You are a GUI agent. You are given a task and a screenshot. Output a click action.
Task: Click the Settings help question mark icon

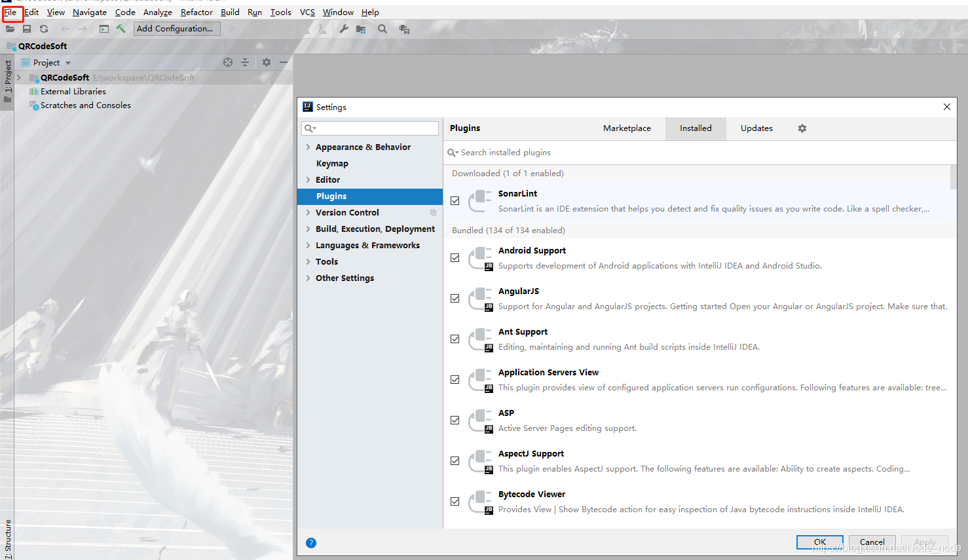tap(311, 543)
